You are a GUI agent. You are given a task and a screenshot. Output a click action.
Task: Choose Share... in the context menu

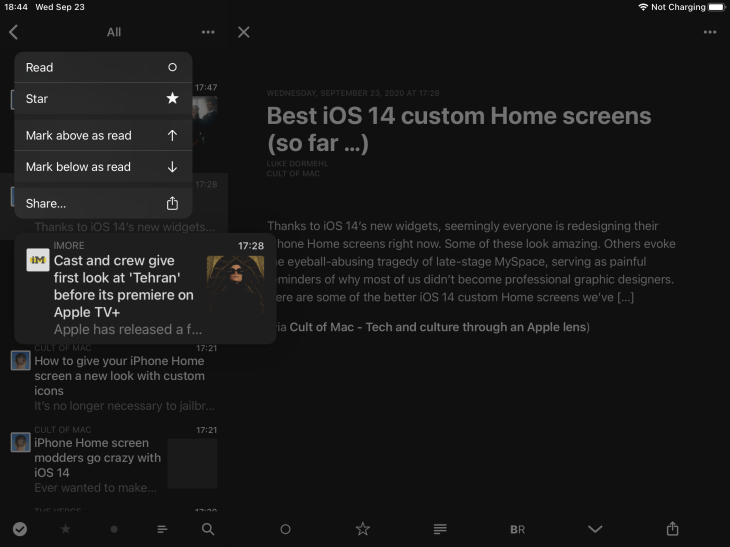pos(103,203)
